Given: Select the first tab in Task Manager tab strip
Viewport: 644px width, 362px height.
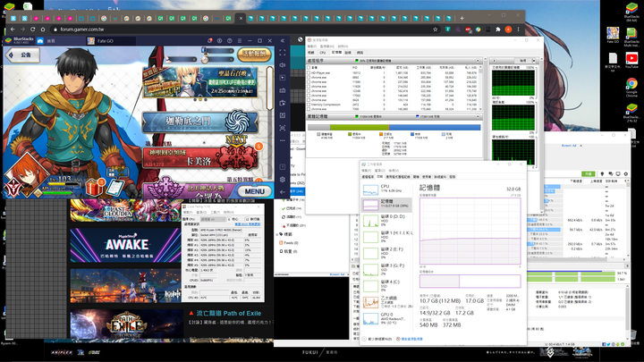Looking at the screenshot, I should [x=367, y=177].
